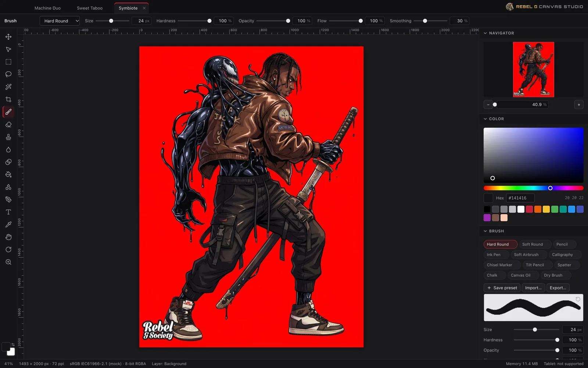Select the Pen tool
The height and width of the screenshot is (368, 588).
(x=8, y=199)
